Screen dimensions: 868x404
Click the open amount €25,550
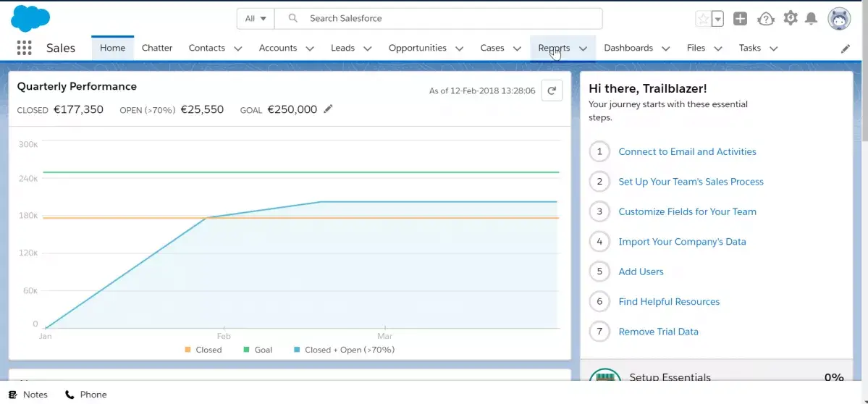tap(202, 109)
